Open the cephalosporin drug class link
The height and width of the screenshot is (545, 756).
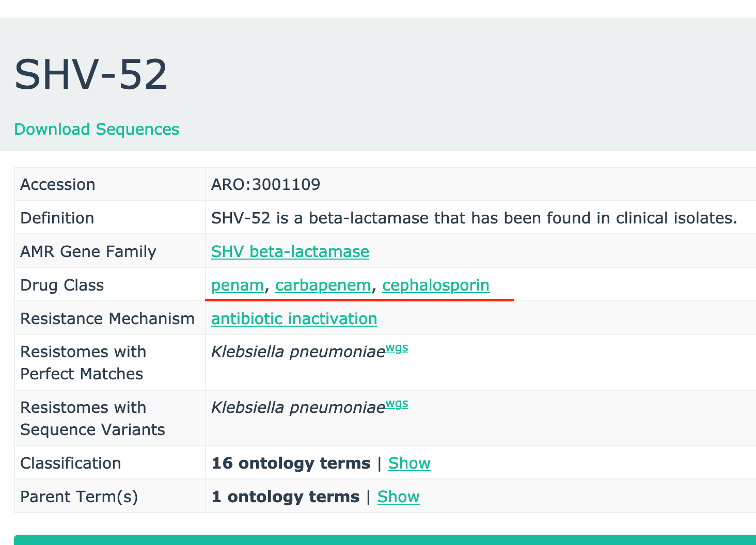pyautogui.click(x=435, y=285)
